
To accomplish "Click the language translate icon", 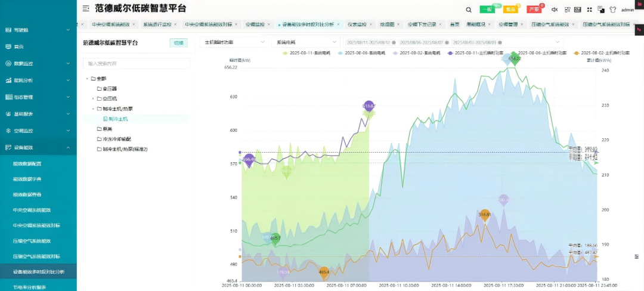I will point(601,9).
